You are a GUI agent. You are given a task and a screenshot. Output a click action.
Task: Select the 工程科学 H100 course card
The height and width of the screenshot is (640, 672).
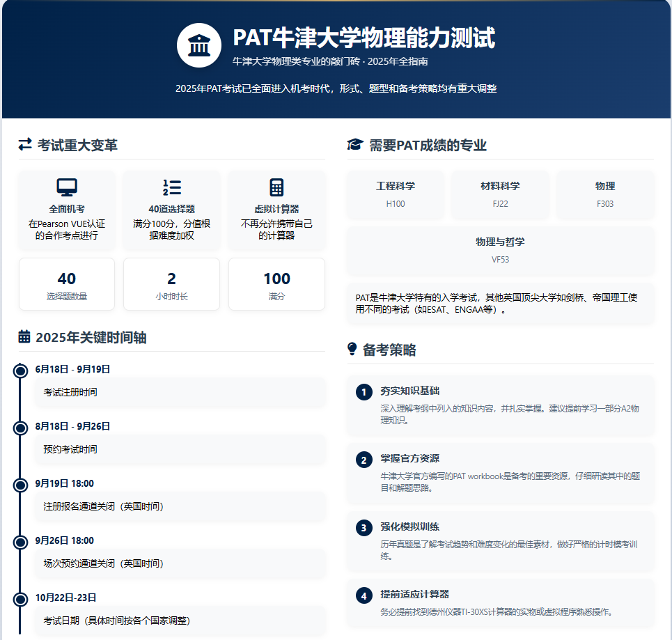pos(396,195)
